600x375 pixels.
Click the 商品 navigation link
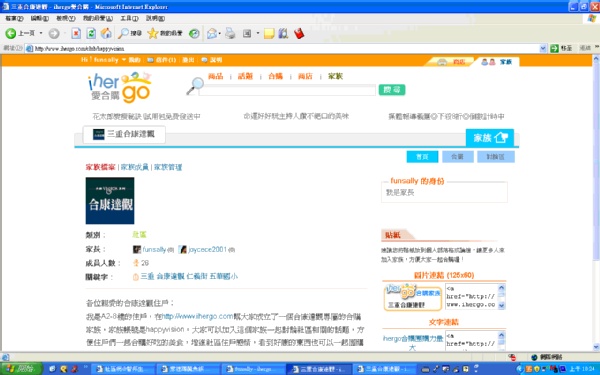pos(215,76)
